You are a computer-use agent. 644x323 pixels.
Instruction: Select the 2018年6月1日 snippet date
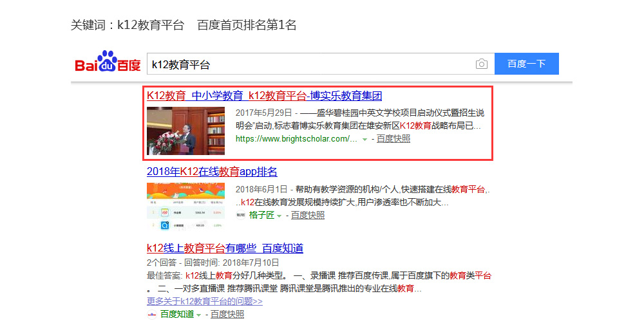point(261,189)
